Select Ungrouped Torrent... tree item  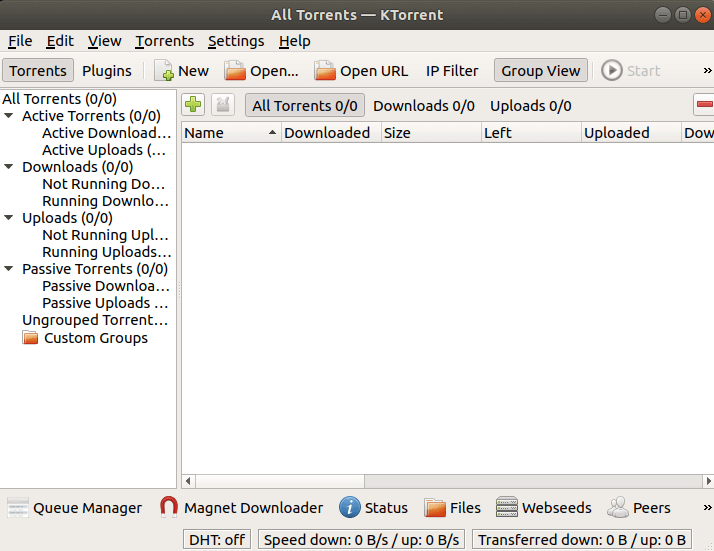(x=95, y=320)
